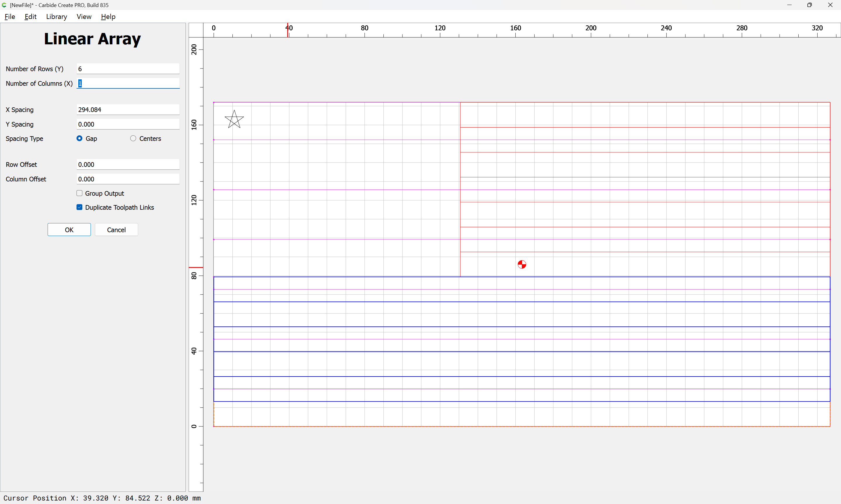This screenshot has width=841, height=504.
Task: Open the File menu
Action: point(10,17)
